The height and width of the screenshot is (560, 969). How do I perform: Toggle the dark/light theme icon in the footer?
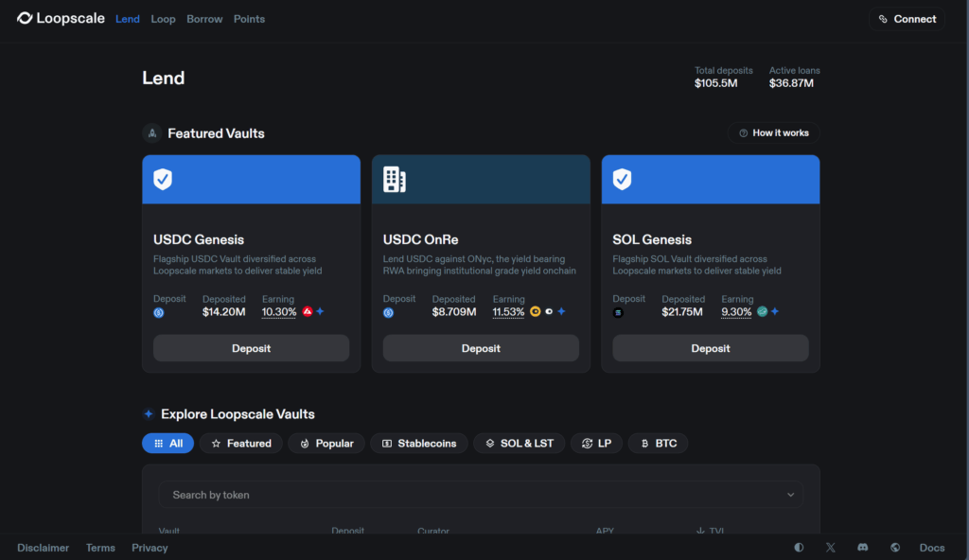(798, 547)
